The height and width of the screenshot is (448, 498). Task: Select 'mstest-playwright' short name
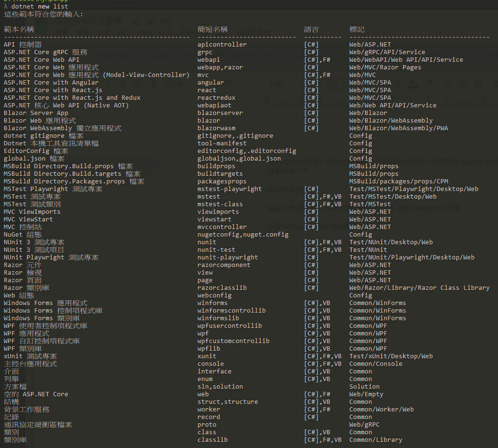pyautogui.click(x=230, y=189)
